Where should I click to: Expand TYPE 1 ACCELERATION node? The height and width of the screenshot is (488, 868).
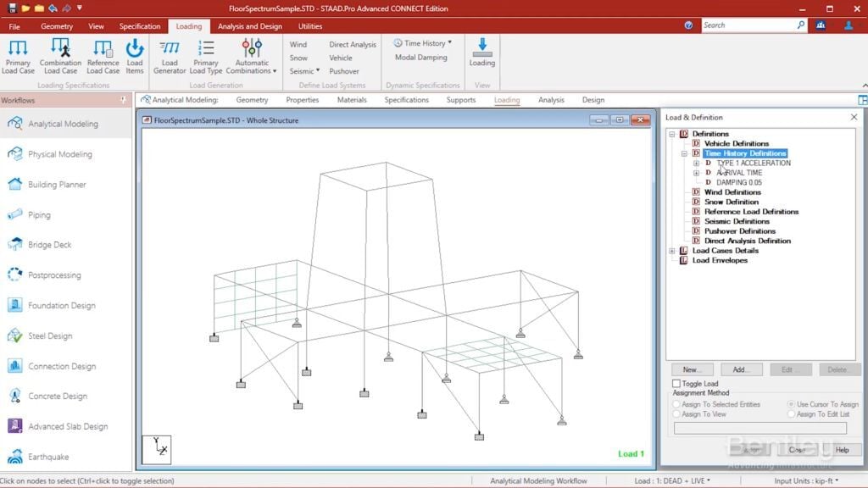pyautogui.click(x=697, y=164)
